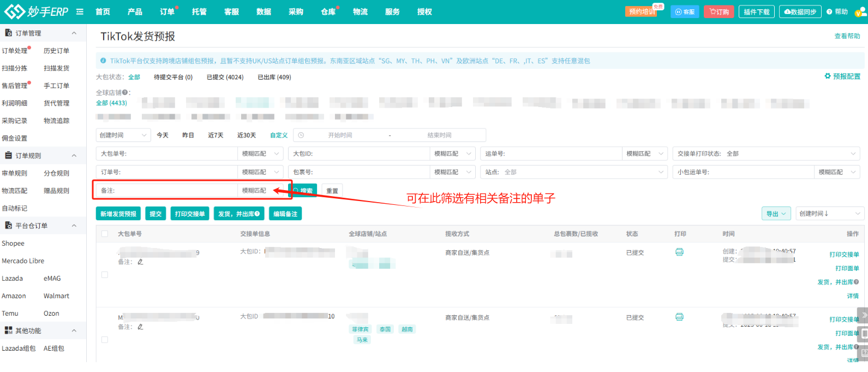The height and width of the screenshot is (372, 868).
Task: Open the 产品 top menu
Action: pyautogui.click(x=135, y=11)
